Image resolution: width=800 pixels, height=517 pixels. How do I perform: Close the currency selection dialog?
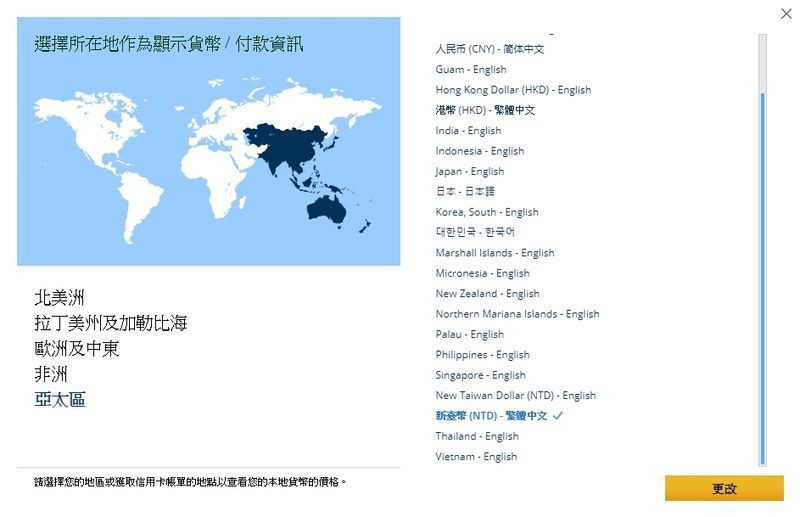[786, 14]
